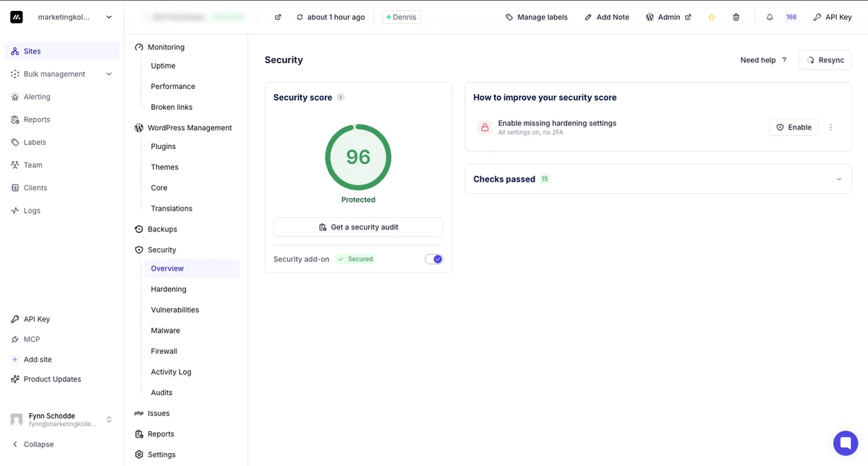Open the Malware page
The width and height of the screenshot is (868, 466).
tap(166, 331)
